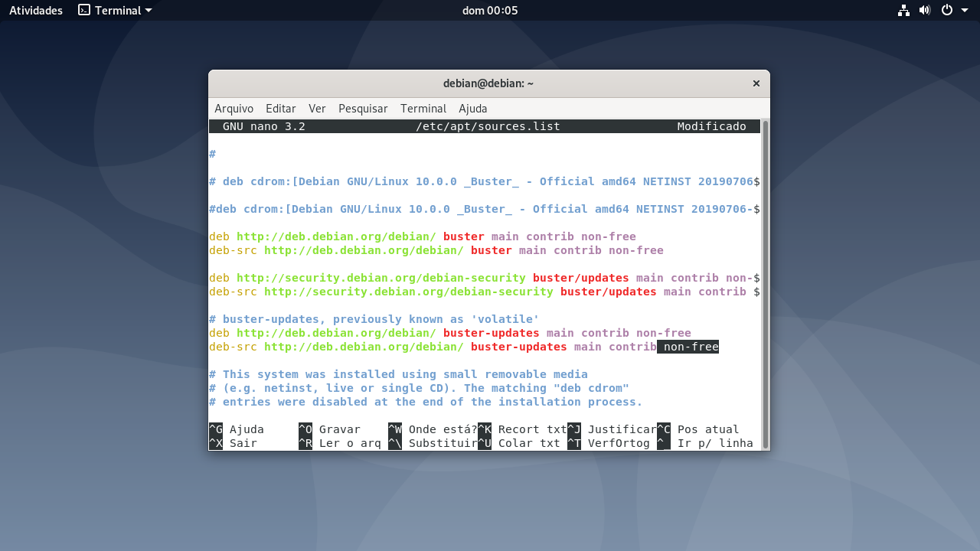The image size is (980, 551).
Task: Click the ^J Justificar shortcut
Action: (x=612, y=429)
